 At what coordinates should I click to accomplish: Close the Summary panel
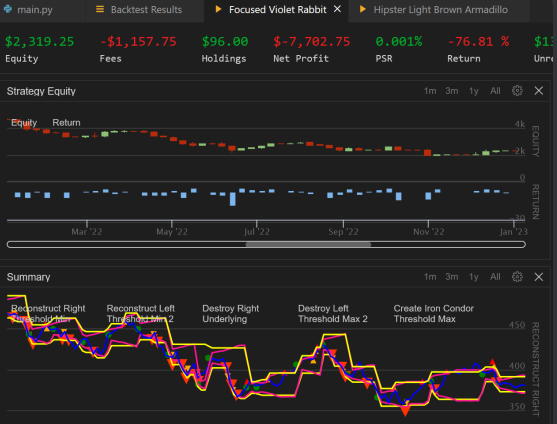[x=539, y=277]
